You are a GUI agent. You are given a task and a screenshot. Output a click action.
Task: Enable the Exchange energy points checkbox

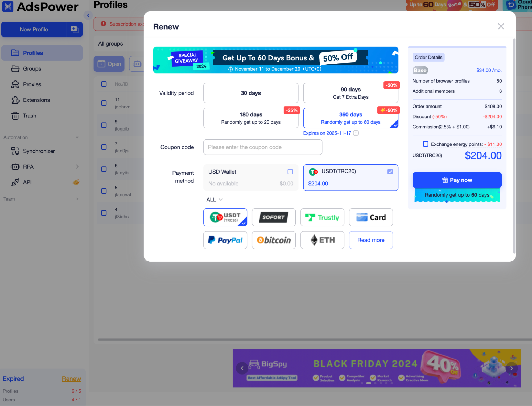click(x=426, y=144)
